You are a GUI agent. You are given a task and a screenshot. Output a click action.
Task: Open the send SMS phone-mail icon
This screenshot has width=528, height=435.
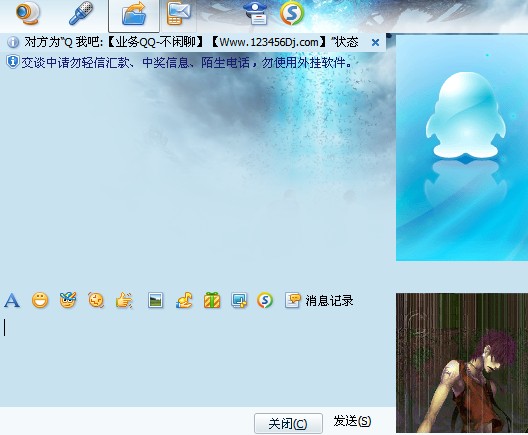pyautogui.click(x=178, y=13)
